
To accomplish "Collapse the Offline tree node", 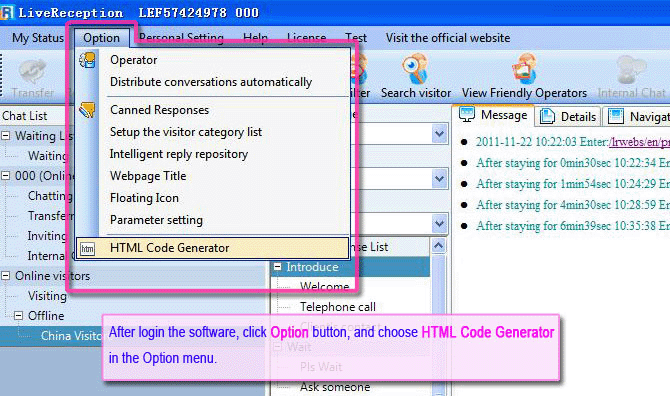I will coord(18,316).
